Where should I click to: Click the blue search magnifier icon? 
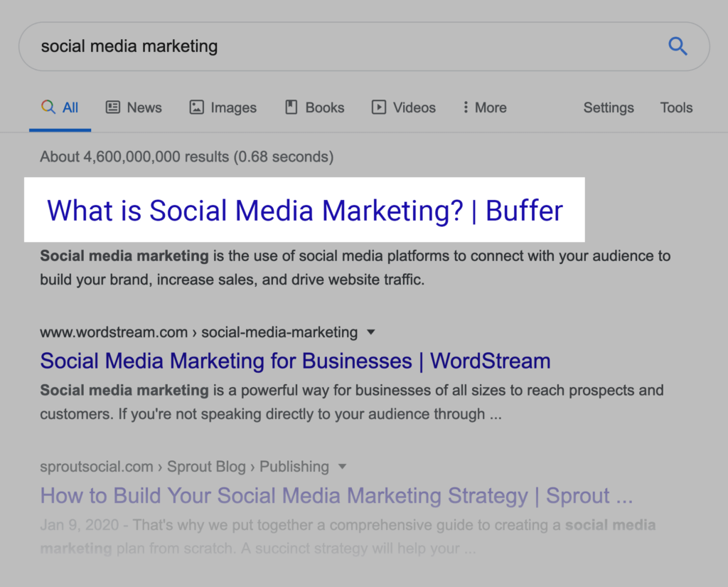[x=678, y=46]
